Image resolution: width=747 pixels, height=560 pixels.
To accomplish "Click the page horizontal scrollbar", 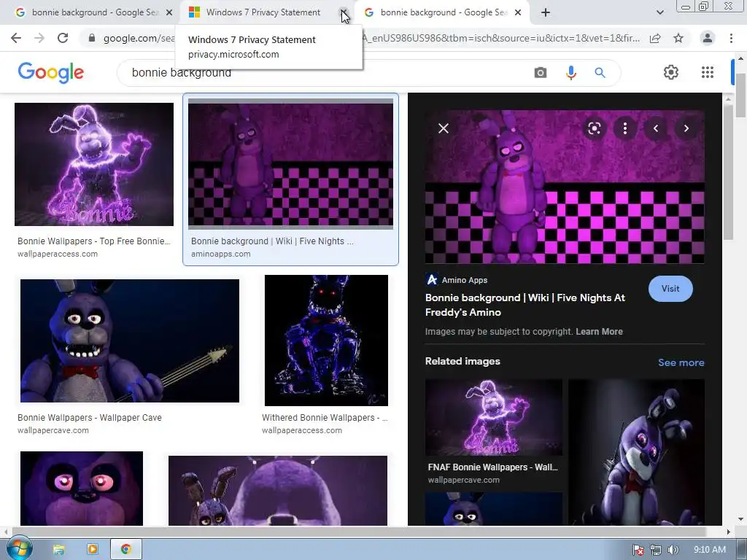I will tap(358, 532).
